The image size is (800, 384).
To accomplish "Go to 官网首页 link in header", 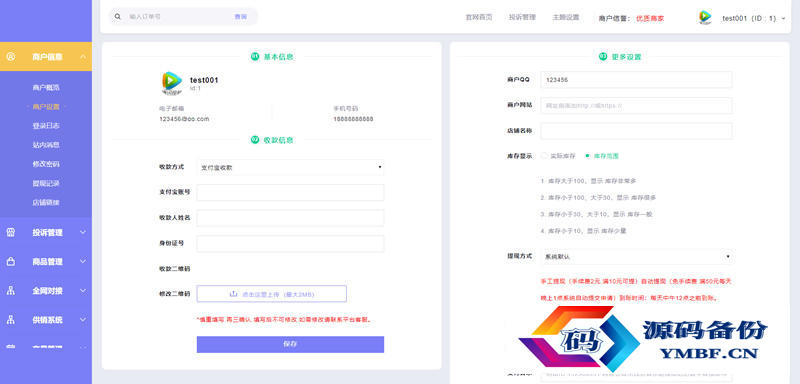I will 479,17.
